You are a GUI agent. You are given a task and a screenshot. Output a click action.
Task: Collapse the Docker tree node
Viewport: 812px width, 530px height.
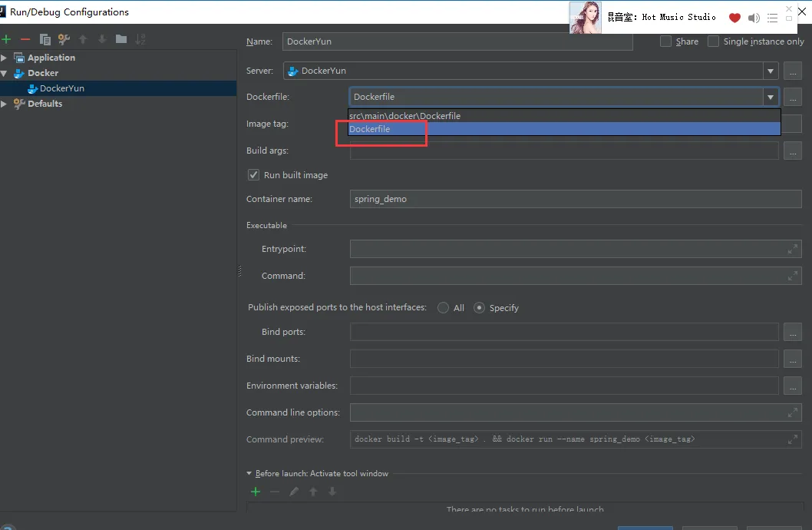pyautogui.click(x=5, y=73)
